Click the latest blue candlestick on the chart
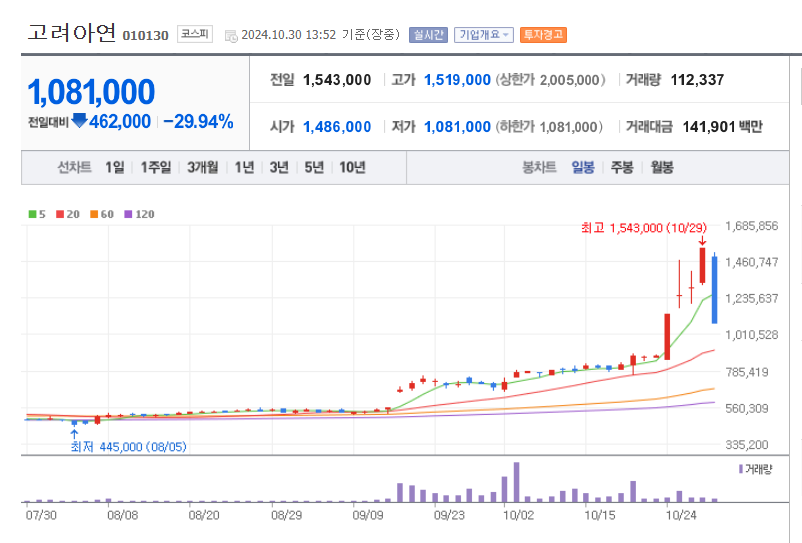This screenshot has width=802, height=543. (715, 289)
